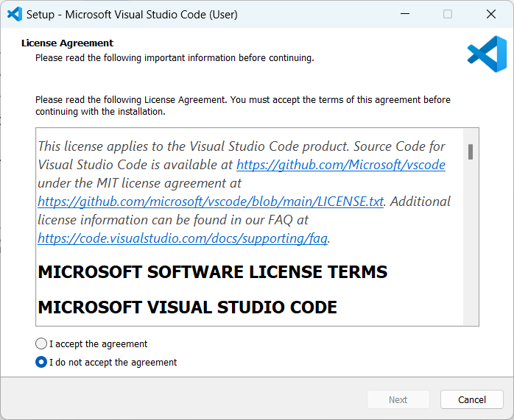This screenshot has width=514, height=420.
Task: Click the large Visual Studio Code logo
Action: [487, 54]
